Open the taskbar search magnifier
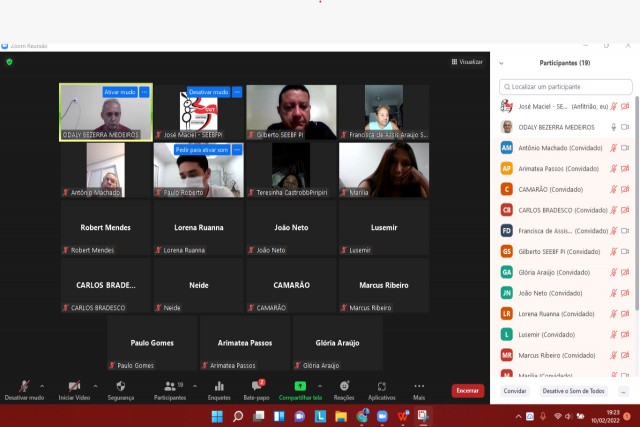 click(x=238, y=416)
